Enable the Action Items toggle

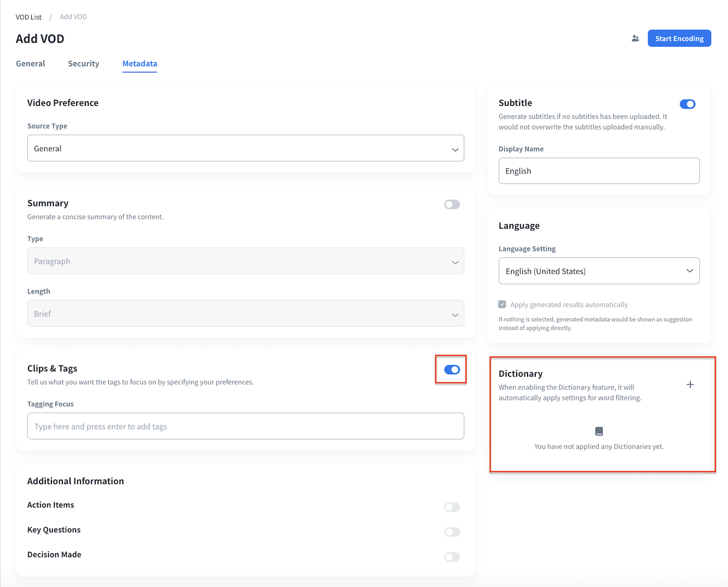click(452, 507)
